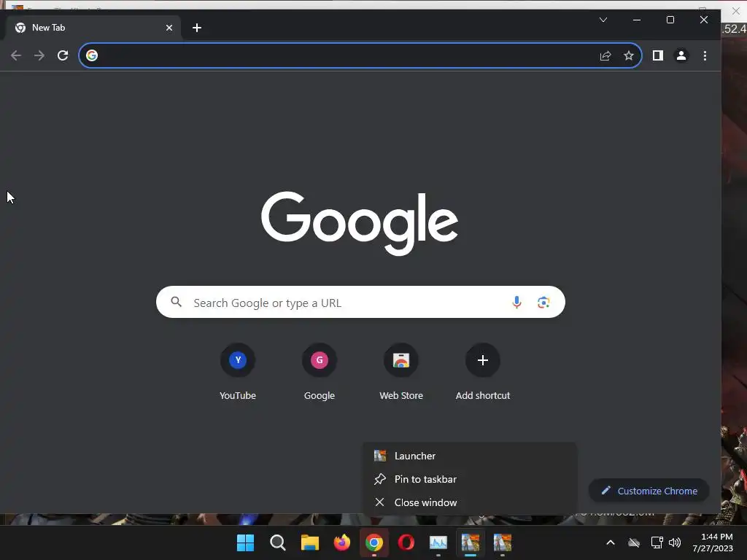Bookmark this tab with the star icon

629,55
